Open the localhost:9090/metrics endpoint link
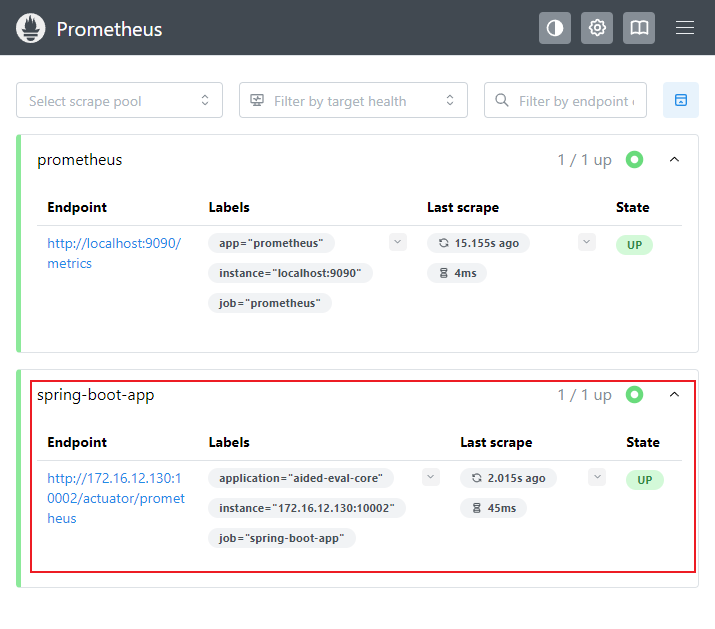Image resolution: width=715 pixels, height=629 pixels. click(114, 253)
